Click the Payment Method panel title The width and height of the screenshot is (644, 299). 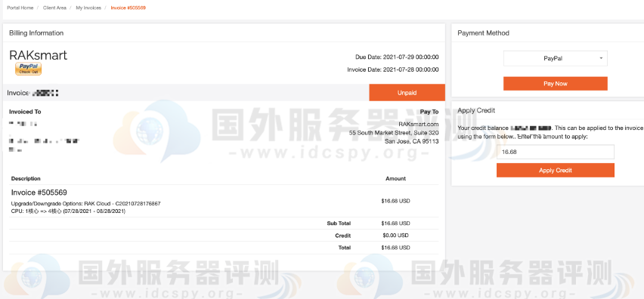484,32
